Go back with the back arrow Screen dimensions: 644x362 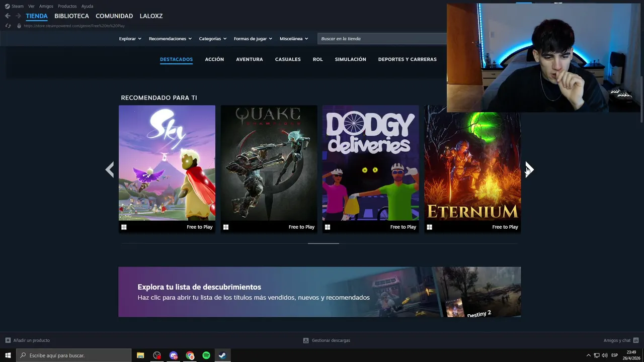coord(8,16)
